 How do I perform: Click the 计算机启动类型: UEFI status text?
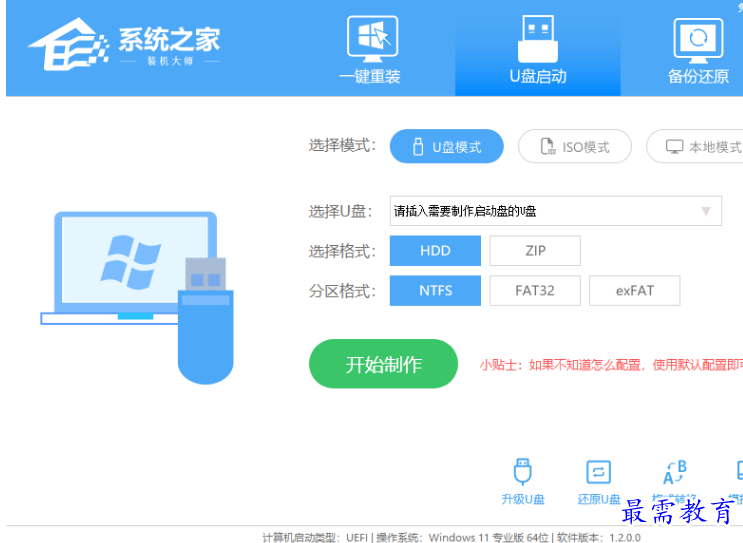(x=315, y=538)
